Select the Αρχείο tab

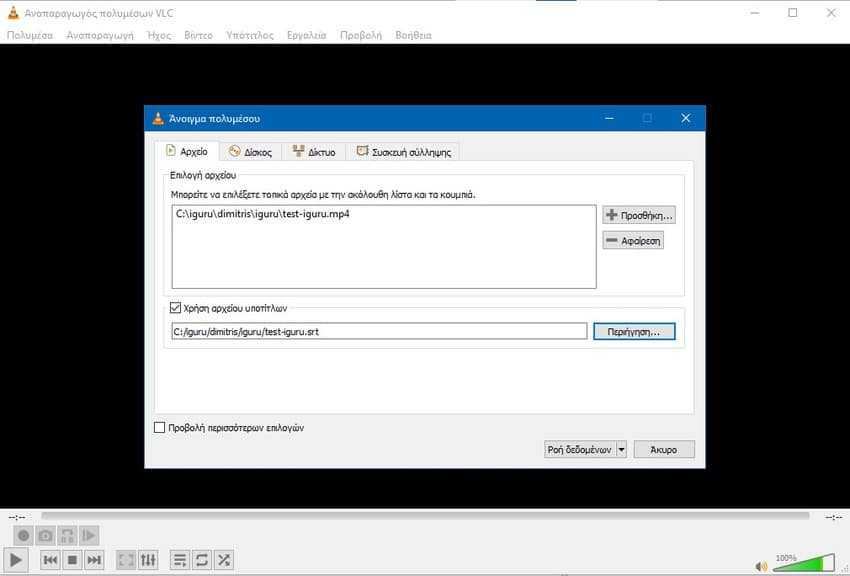click(186, 151)
